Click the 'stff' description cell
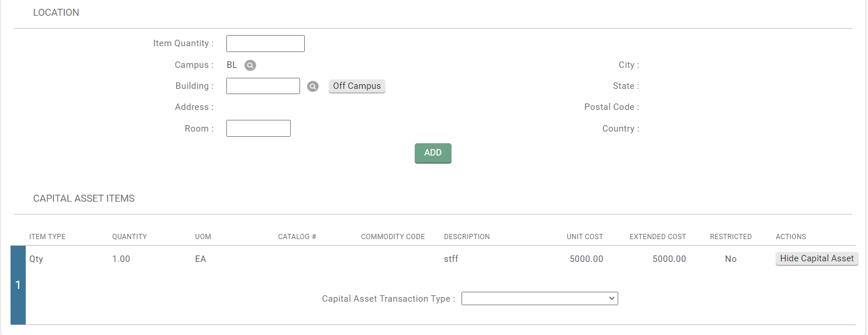The image size is (868, 335). 451,259
